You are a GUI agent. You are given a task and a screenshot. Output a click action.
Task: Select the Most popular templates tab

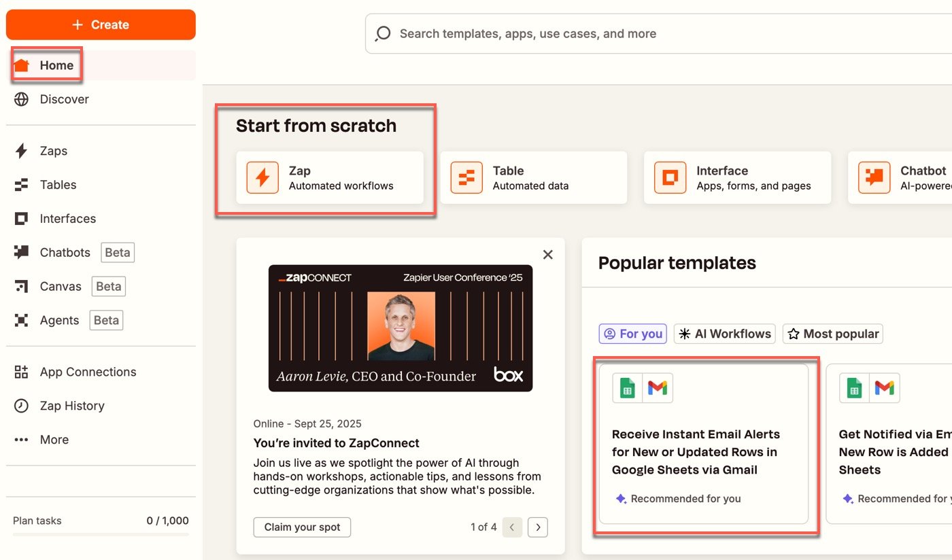[x=833, y=334]
